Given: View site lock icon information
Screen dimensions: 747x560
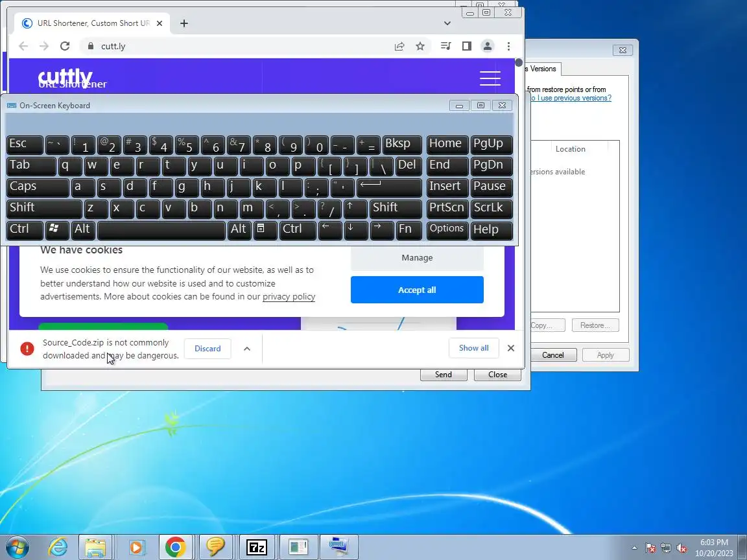Looking at the screenshot, I should 91,46.
